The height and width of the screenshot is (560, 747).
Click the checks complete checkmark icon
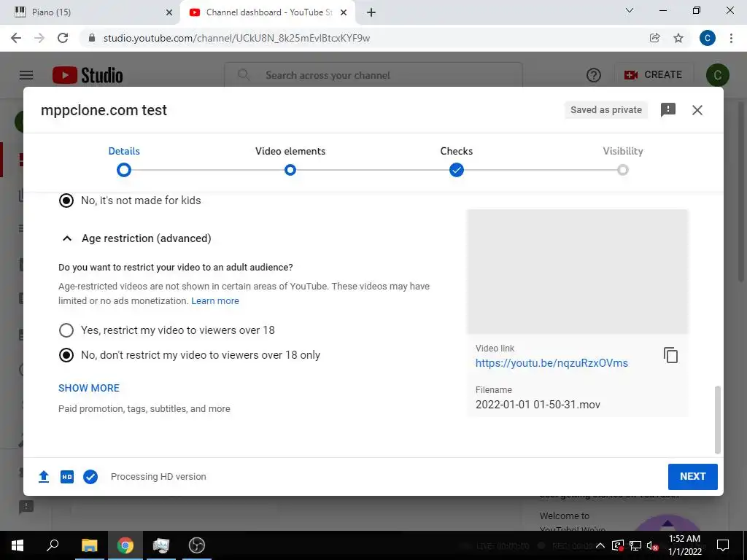[90, 476]
